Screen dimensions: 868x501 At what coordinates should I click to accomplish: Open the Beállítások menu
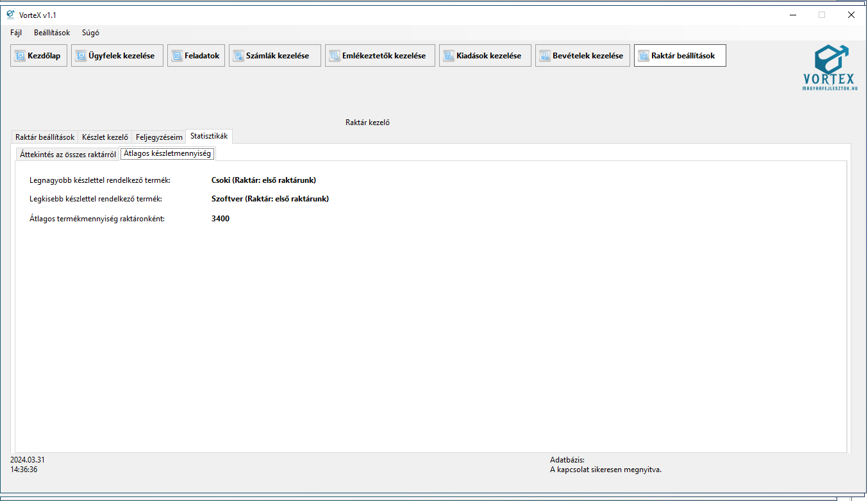pyautogui.click(x=52, y=33)
